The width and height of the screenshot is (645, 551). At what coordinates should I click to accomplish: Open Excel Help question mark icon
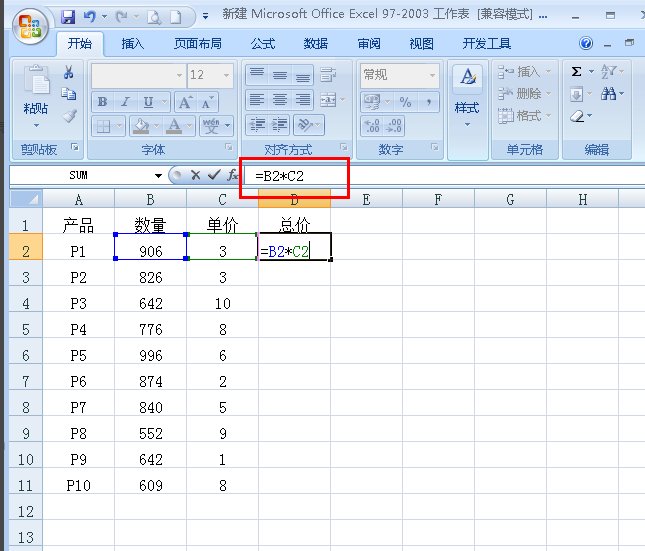tap(586, 44)
